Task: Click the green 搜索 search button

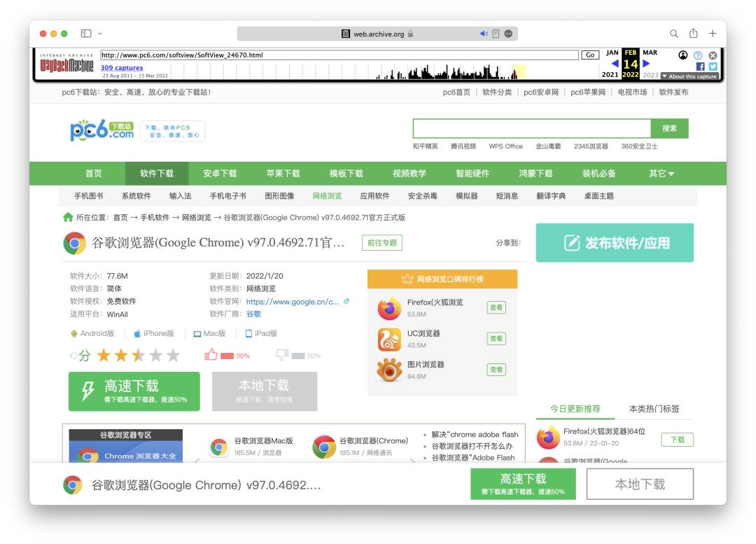Action: pyautogui.click(x=670, y=128)
